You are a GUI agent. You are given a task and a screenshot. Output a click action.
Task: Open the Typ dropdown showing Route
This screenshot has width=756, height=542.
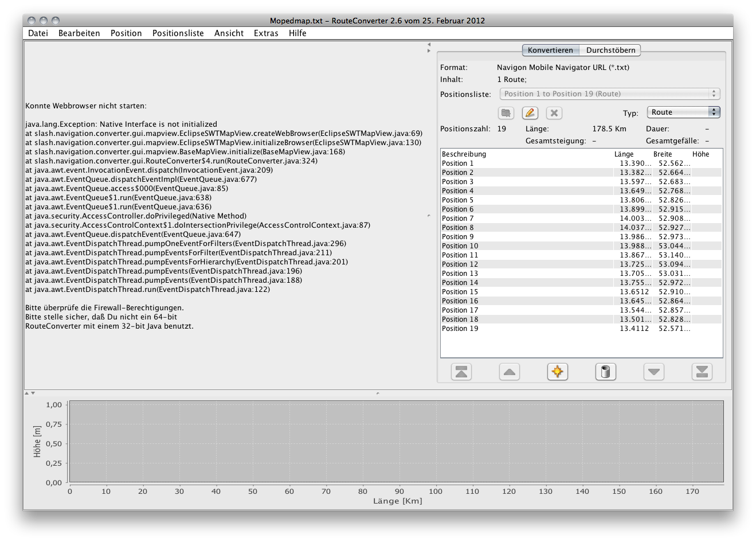pyautogui.click(x=683, y=112)
